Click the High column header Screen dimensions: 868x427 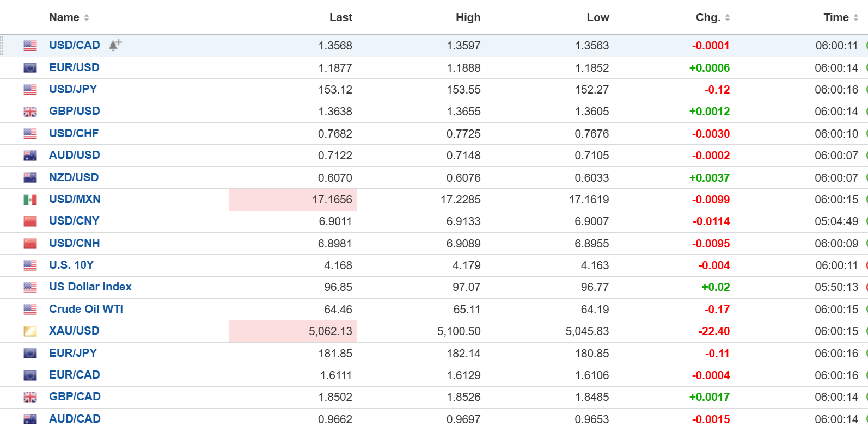468,17
